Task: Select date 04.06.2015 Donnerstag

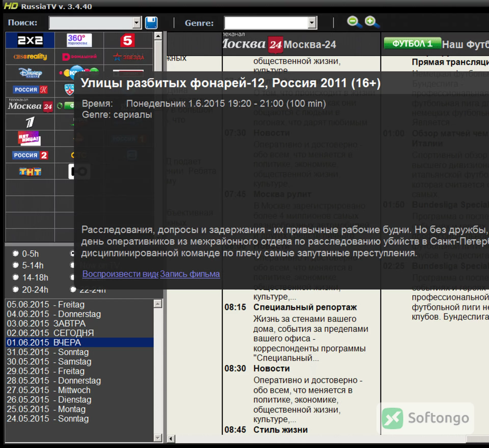Action: pyautogui.click(x=79, y=314)
